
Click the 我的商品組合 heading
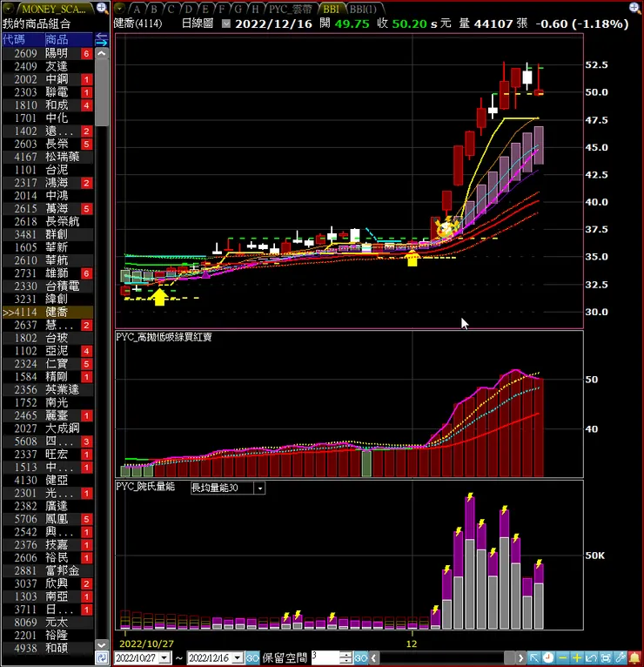coord(37,24)
